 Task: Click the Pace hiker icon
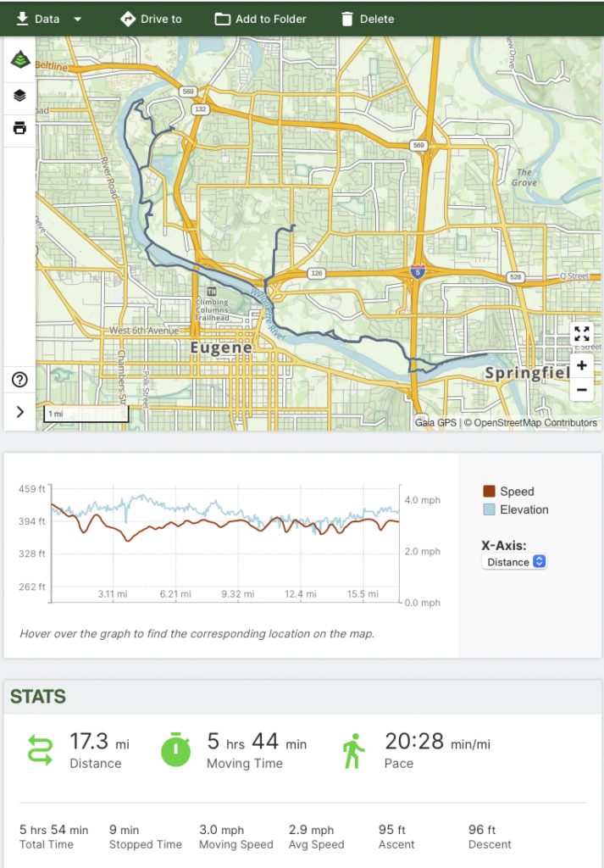coord(352,750)
